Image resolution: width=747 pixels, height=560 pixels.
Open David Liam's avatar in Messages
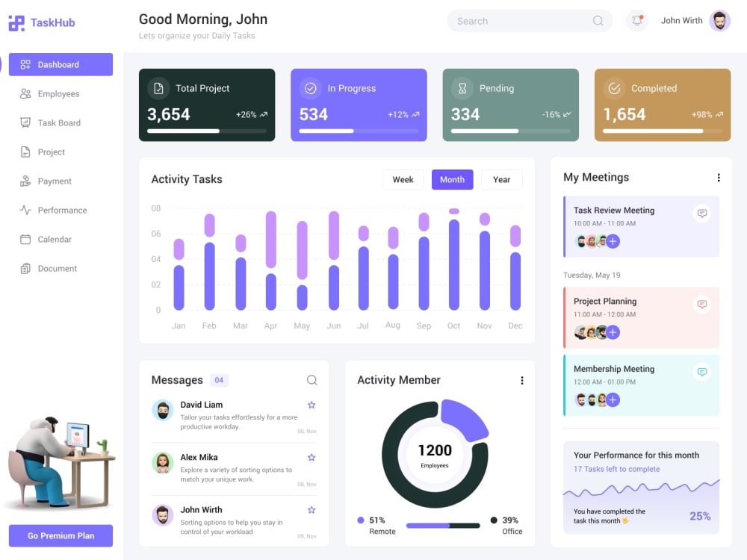tap(162, 410)
